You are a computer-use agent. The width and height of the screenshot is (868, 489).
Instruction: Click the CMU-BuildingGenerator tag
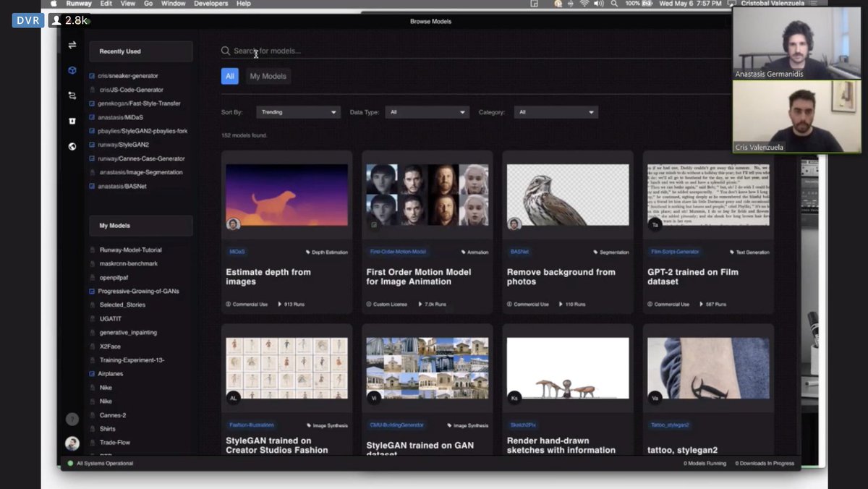click(396, 425)
